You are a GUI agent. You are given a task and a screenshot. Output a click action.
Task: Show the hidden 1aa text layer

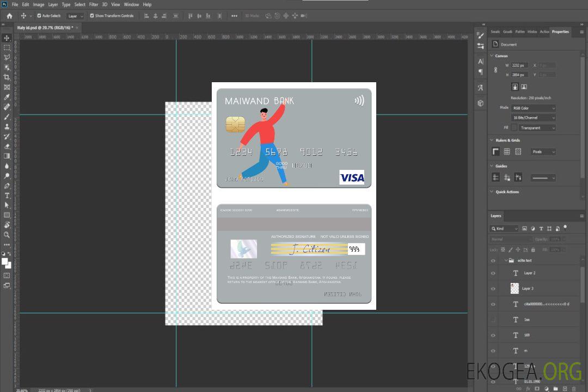493,320
